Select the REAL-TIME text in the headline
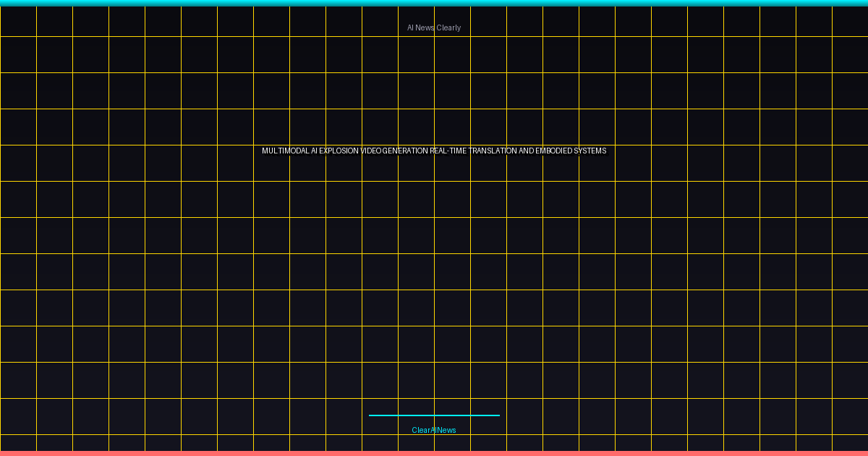 [x=448, y=151]
